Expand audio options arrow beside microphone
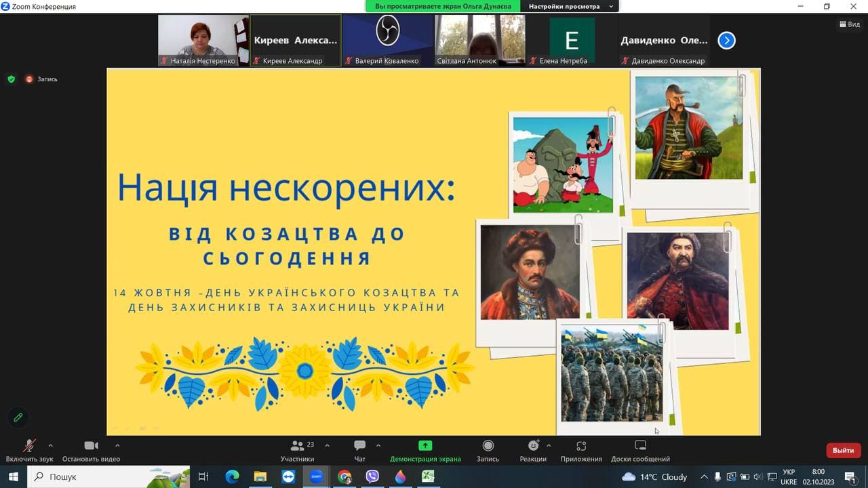Viewport: 868px width, 488px height. pos(50,445)
